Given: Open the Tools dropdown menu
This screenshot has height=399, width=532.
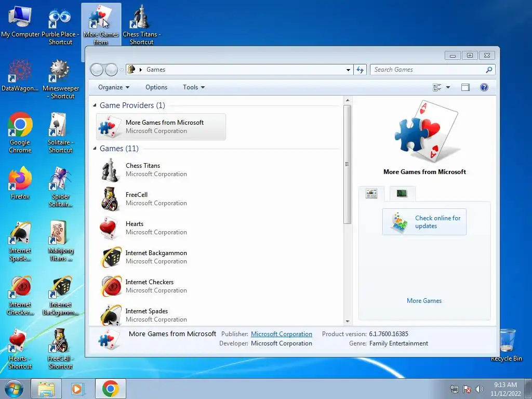Looking at the screenshot, I should pyautogui.click(x=194, y=87).
